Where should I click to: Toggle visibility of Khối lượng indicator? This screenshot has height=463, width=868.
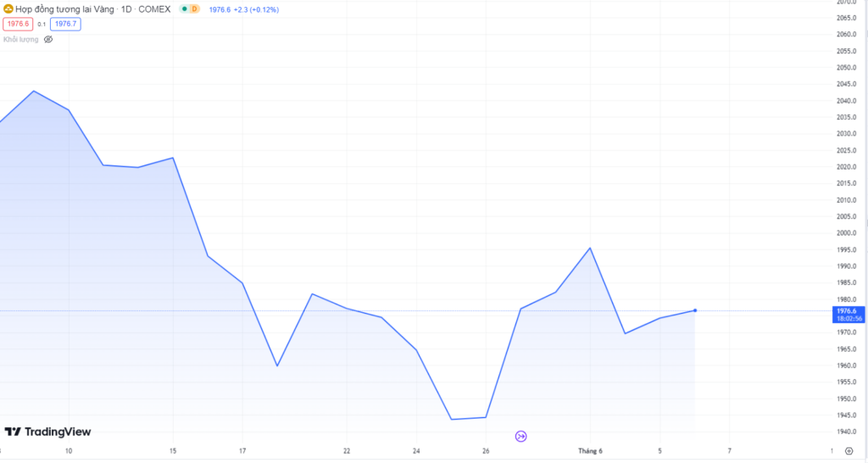tap(48, 39)
